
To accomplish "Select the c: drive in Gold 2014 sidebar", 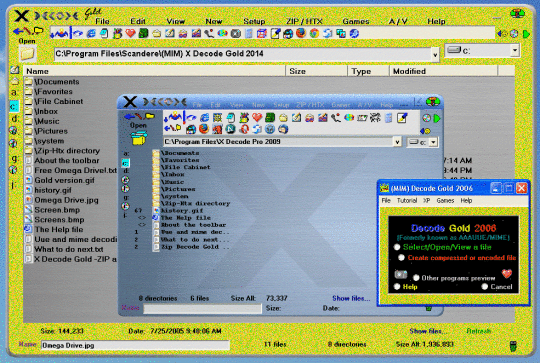I will (14, 106).
